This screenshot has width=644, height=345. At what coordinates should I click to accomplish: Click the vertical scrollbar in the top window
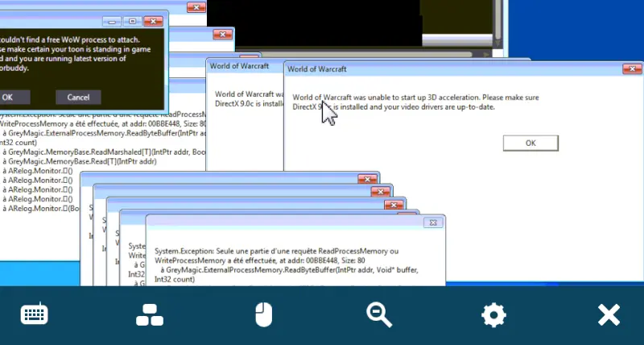click(x=497, y=21)
